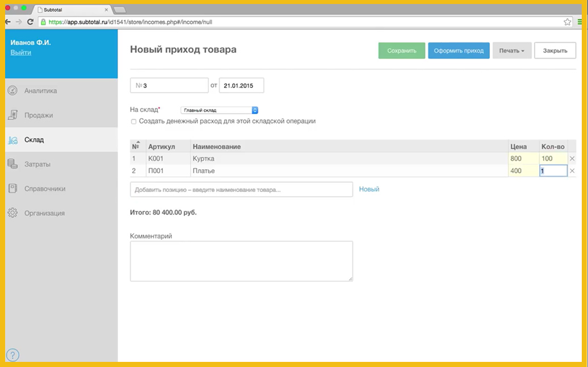This screenshot has width=588, height=367.
Task: Focus the Комментарий text area
Action: coord(241,261)
